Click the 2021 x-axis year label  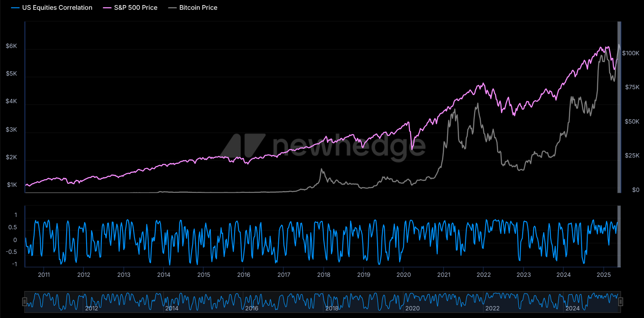pyautogui.click(x=443, y=275)
